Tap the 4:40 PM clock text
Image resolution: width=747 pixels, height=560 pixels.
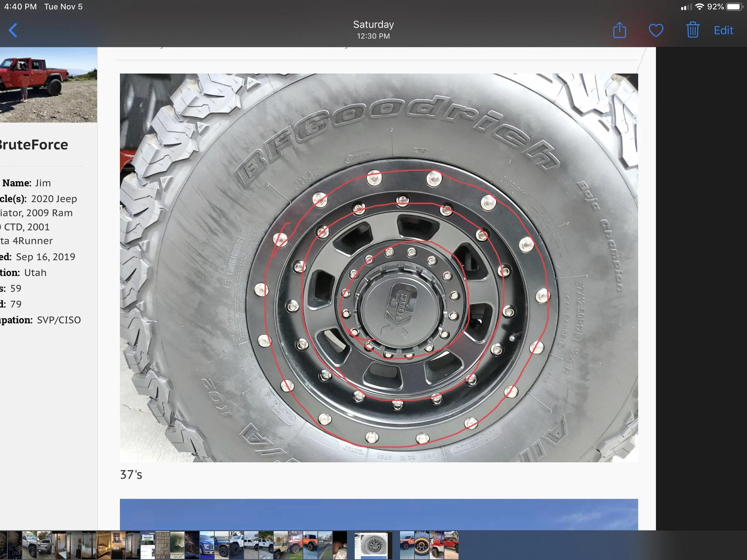point(20,7)
